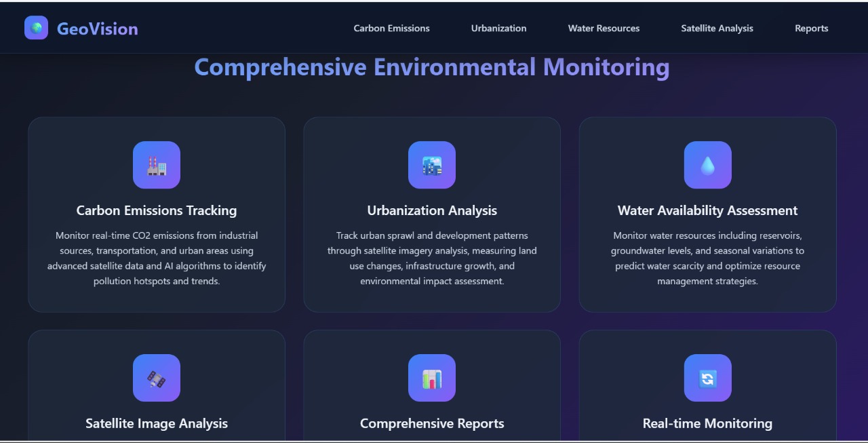This screenshot has width=868, height=443.
Task: Go to Urbanization nav link
Action: [498, 28]
